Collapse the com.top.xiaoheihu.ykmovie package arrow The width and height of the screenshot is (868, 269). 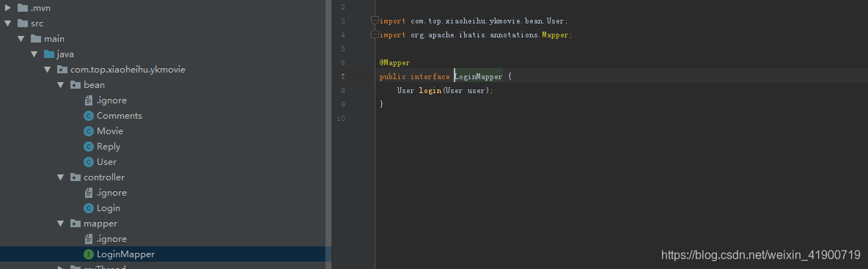point(48,70)
